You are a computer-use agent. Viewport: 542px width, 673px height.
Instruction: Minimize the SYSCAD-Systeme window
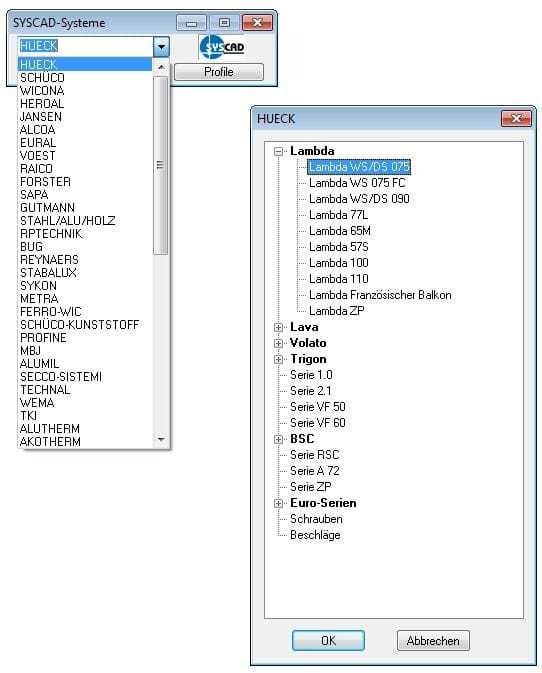(191, 23)
